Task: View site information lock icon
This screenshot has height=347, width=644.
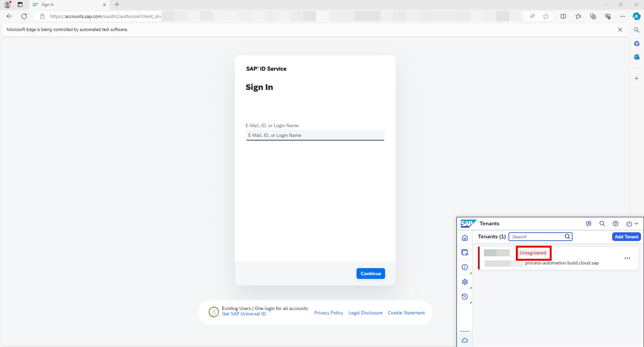Action: point(42,16)
